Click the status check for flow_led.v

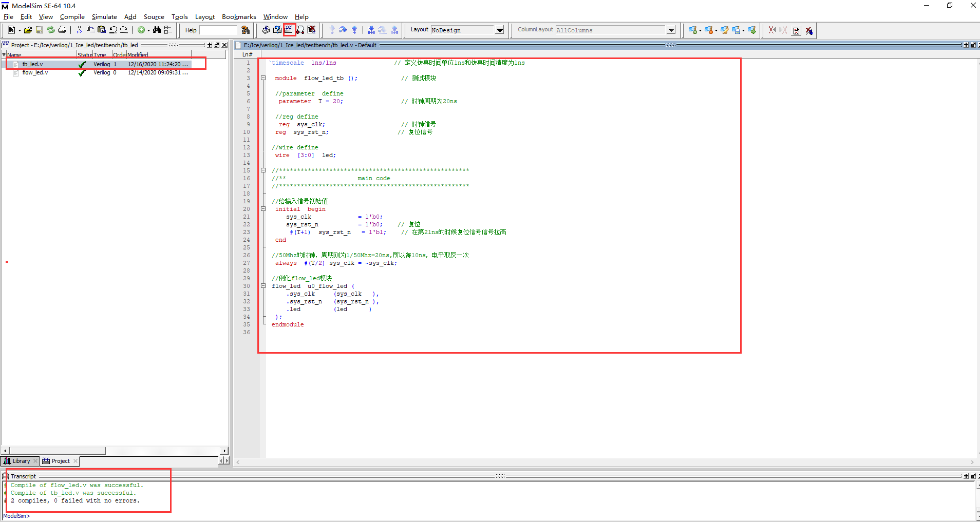(82, 72)
